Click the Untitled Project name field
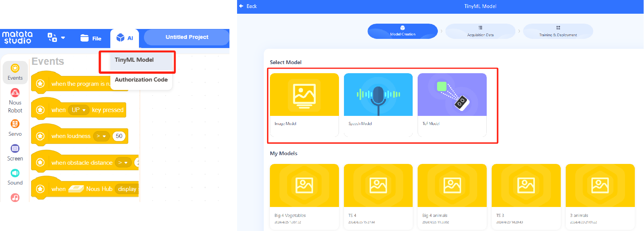Screen dimensions: 644x231 pyautogui.click(x=187, y=37)
